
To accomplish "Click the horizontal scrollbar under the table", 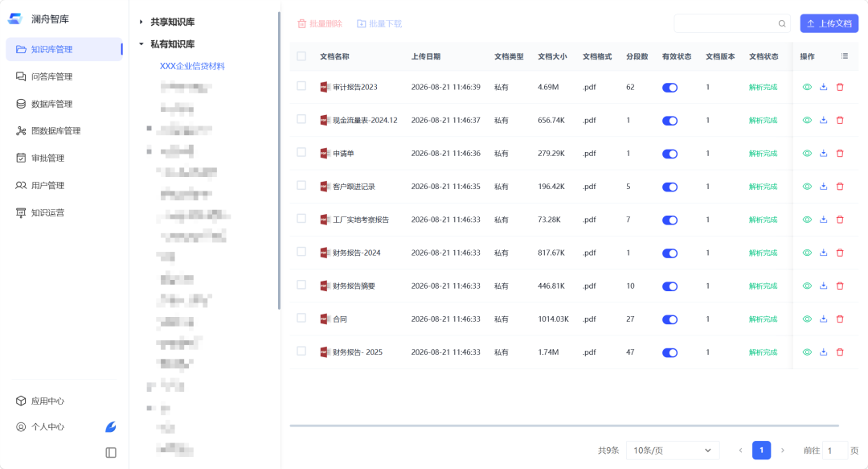I will tap(564, 426).
